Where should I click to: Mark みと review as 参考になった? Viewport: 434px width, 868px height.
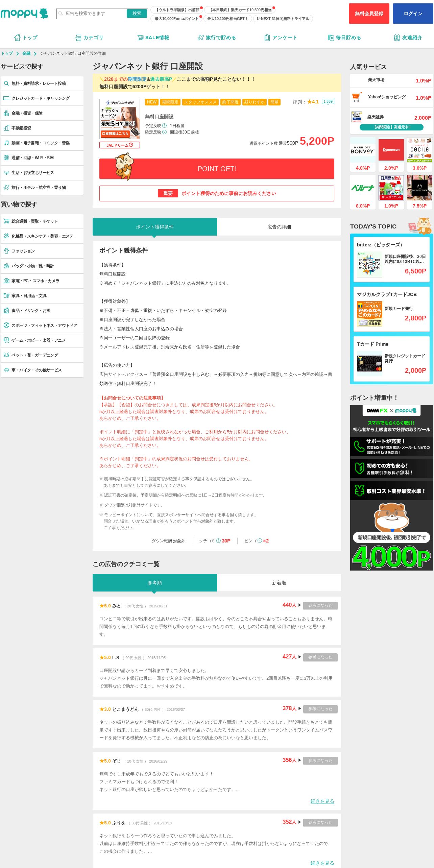(x=320, y=605)
